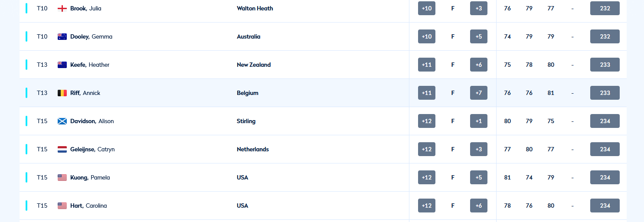Open player Brook, Julia's scorecard

click(86, 8)
